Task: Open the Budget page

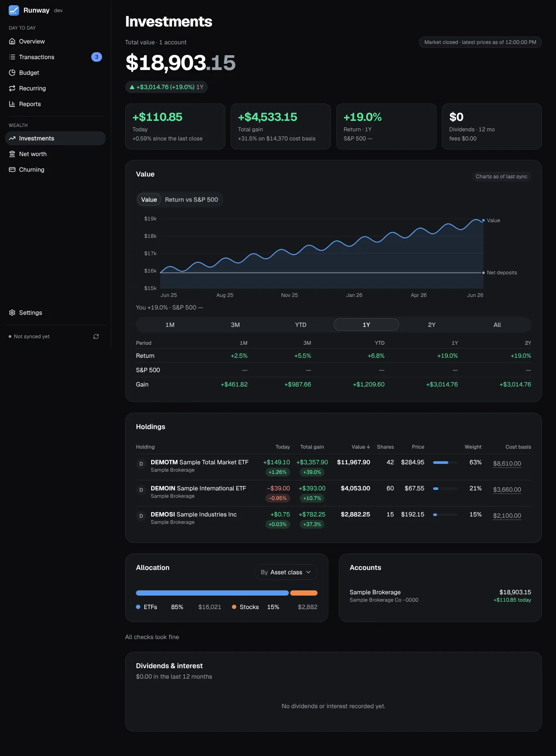Action: [x=55, y=73]
